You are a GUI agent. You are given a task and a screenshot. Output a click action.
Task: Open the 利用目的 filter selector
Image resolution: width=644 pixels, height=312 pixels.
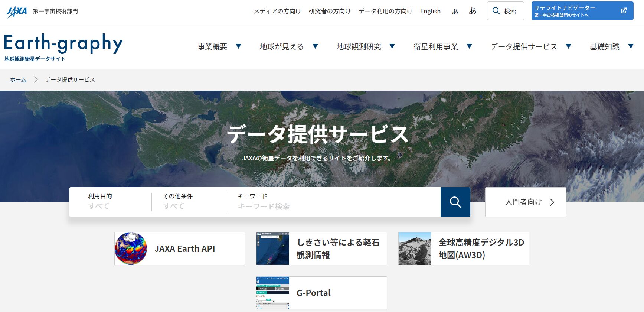(110, 202)
